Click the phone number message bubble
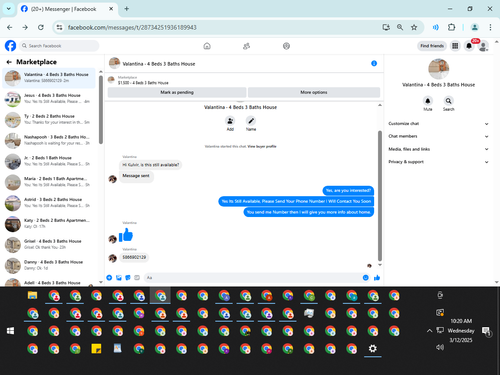 [134, 257]
